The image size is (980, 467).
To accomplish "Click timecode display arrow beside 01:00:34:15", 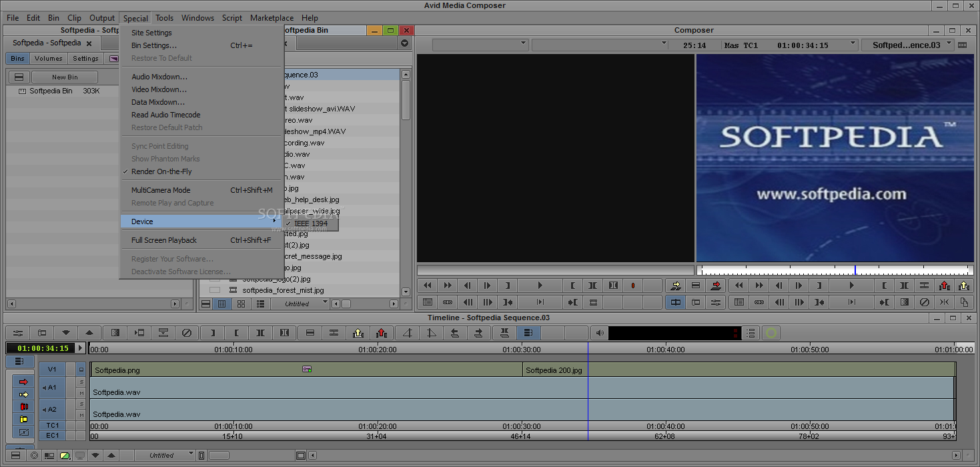I will pyautogui.click(x=81, y=348).
